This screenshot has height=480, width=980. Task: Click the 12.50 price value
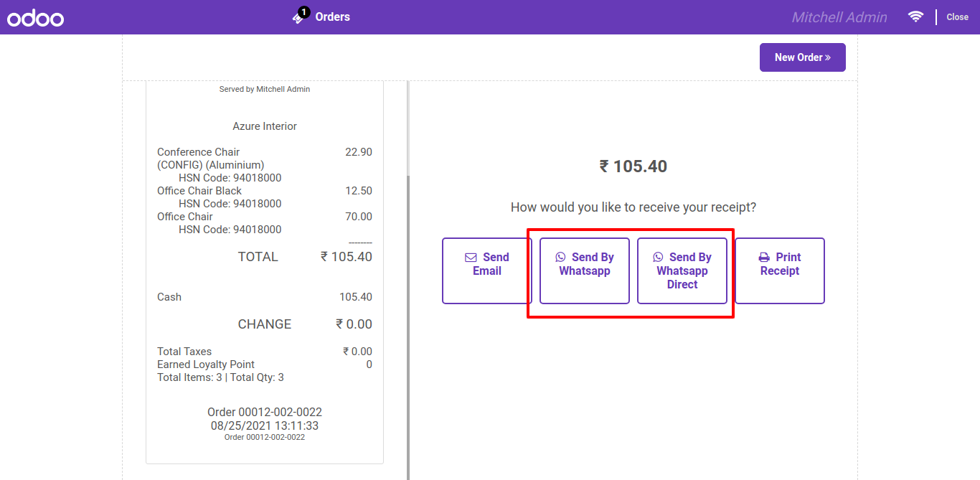click(359, 191)
